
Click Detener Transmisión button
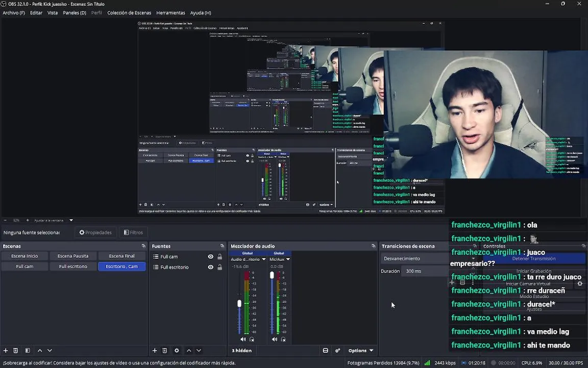[x=533, y=258]
